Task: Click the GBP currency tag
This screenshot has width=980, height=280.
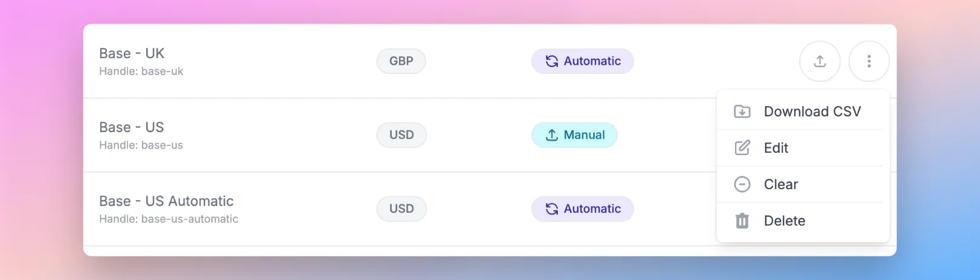Action: click(x=401, y=61)
